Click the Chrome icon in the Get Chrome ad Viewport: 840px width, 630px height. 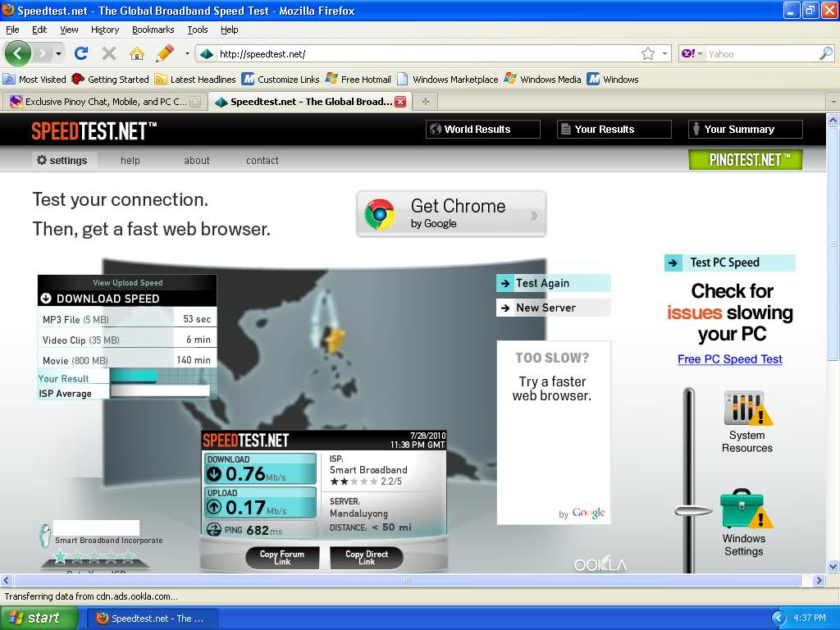[x=380, y=212]
